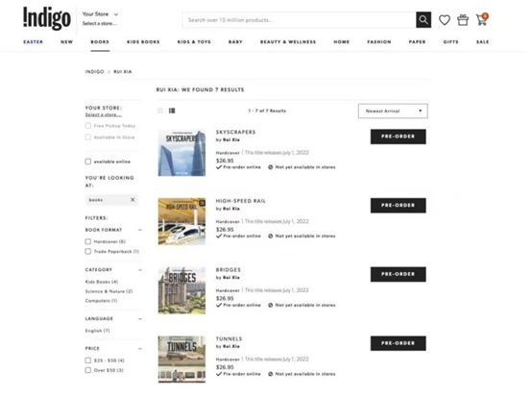Tick the Over $50 price filter

coord(88,370)
